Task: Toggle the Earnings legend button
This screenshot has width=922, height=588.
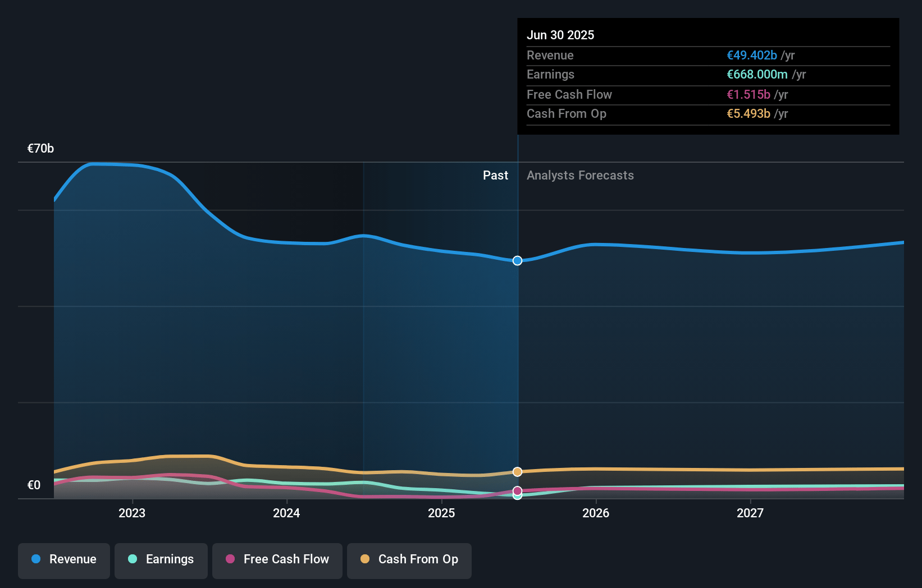Action: point(161,561)
